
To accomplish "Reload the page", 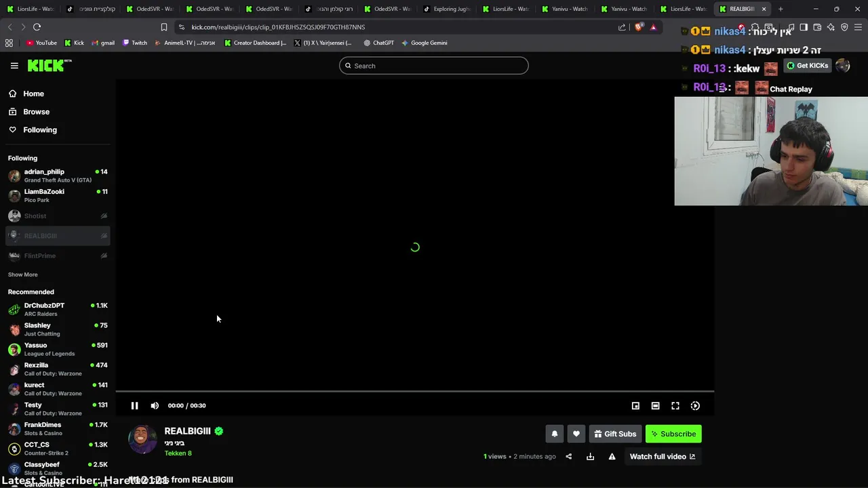I will [37, 27].
